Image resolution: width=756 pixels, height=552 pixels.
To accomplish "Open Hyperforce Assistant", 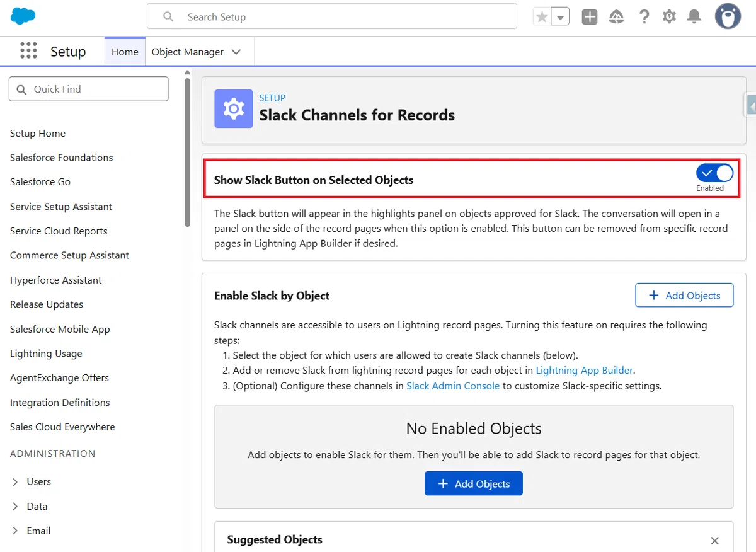I will (56, 280).
